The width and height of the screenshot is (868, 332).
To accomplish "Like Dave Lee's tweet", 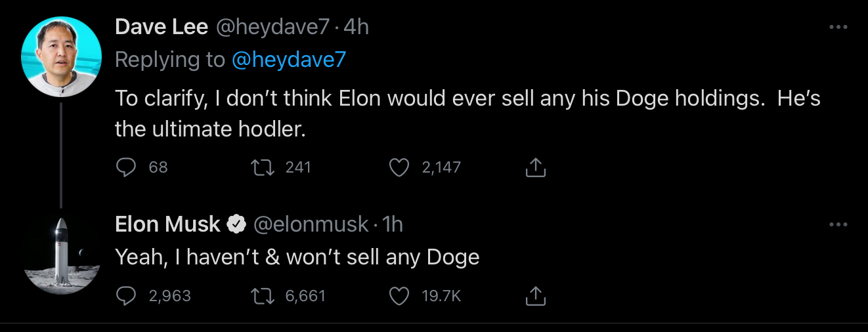I will [399, 168].
